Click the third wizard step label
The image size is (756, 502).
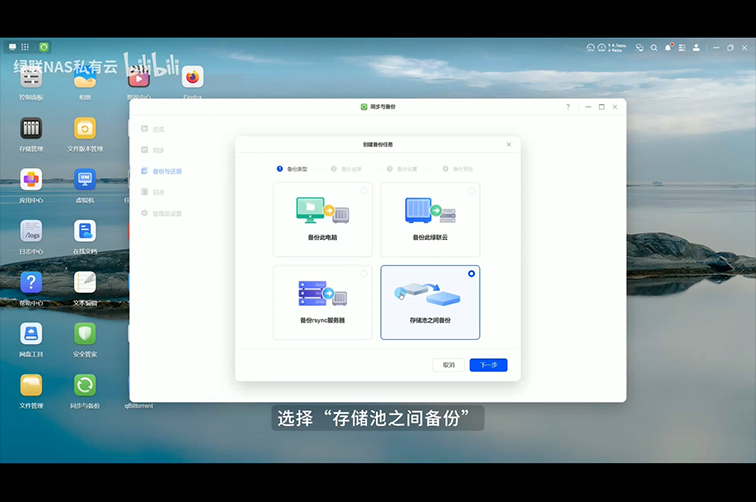tap(407, 169)
